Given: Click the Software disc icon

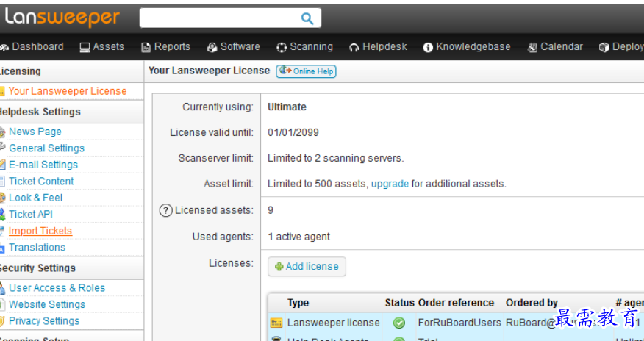Looking at the screenshot, I should (x=212, y=48).
